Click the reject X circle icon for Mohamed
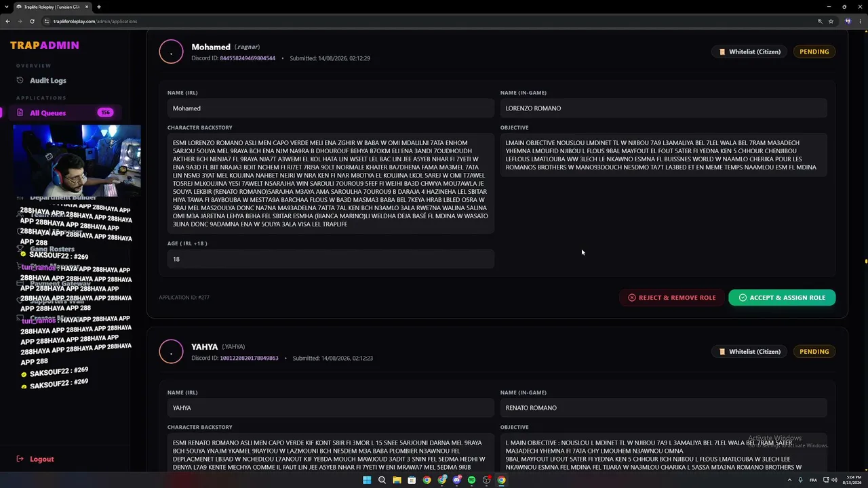Screen dimensions: 868x488 [x=632, y=298]
